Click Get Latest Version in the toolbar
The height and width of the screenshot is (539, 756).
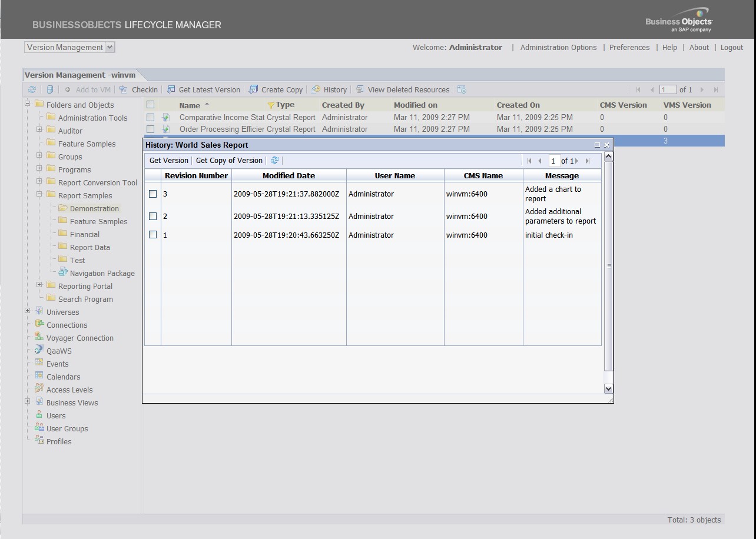click(204, 89)
